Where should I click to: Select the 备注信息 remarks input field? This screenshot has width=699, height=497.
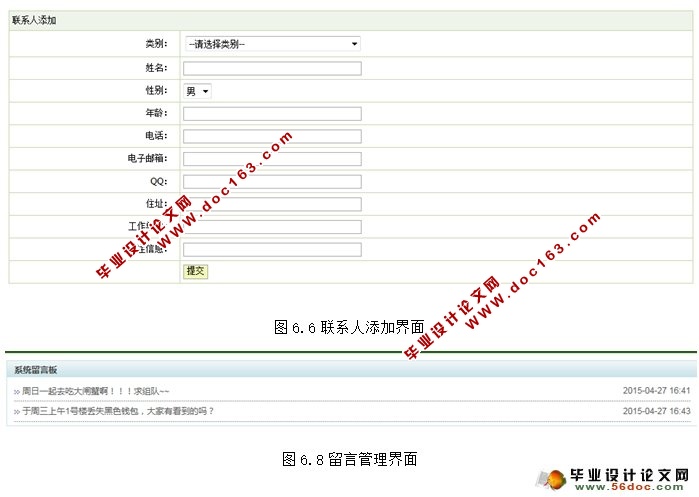point(272,250)
